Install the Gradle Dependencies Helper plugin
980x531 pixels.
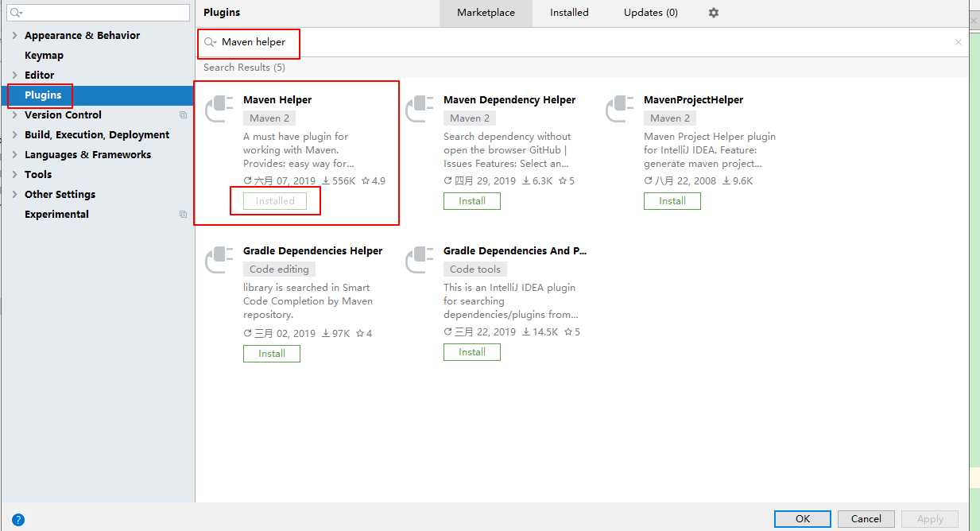point(272,354)
